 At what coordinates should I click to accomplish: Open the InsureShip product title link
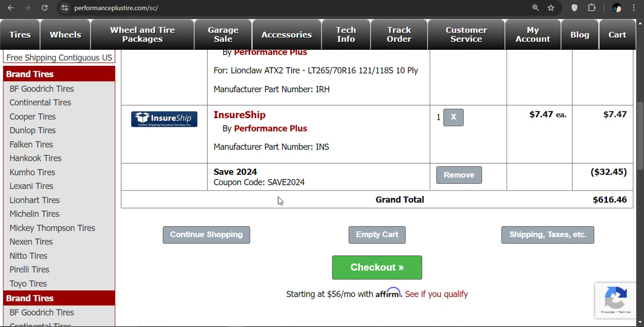[240, 115]
